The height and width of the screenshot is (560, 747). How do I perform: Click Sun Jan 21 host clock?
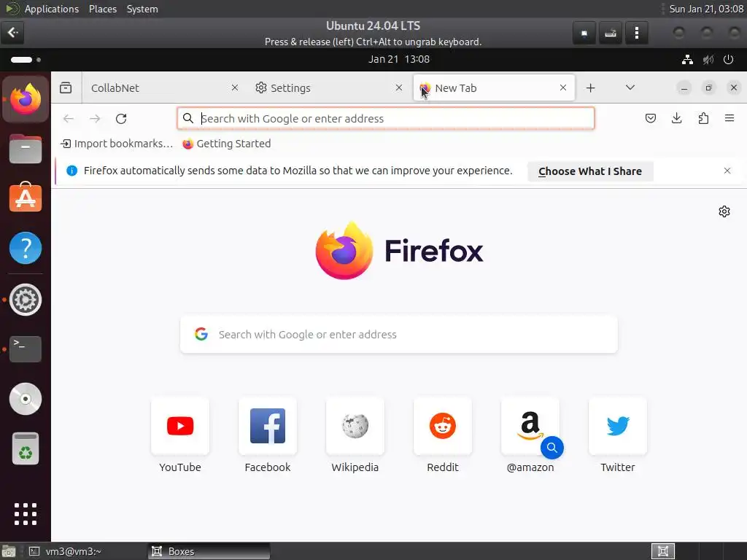[x=706, y=9]
